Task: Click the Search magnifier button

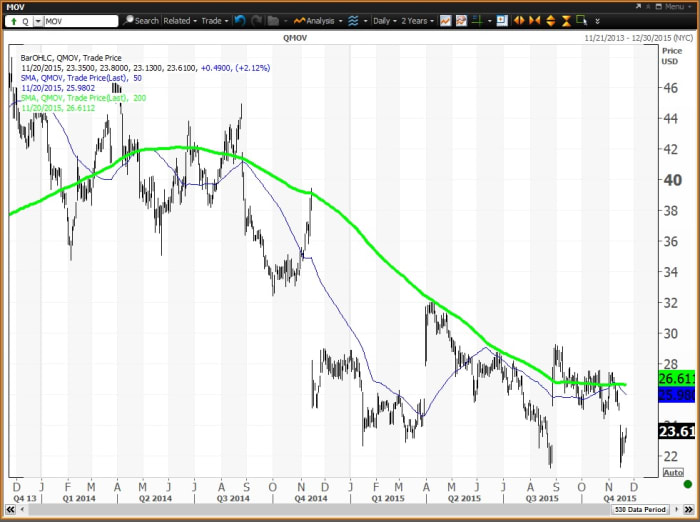Action: pos(141,20)
